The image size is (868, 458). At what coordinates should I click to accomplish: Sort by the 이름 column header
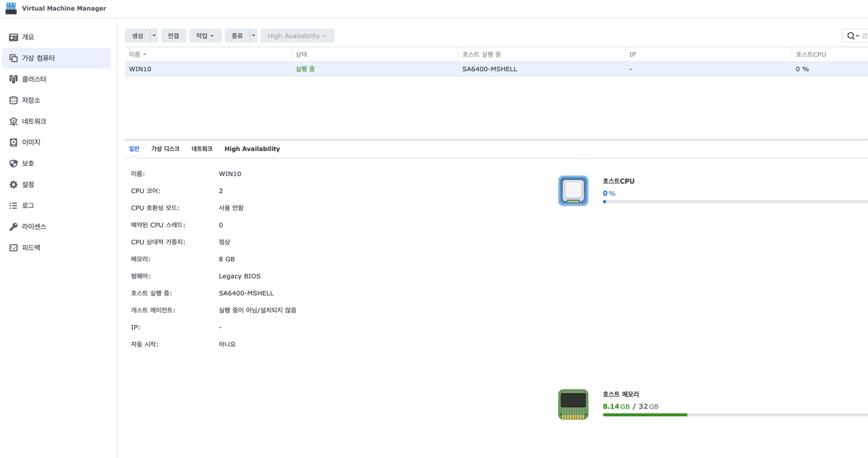click(x=208, y=54)
